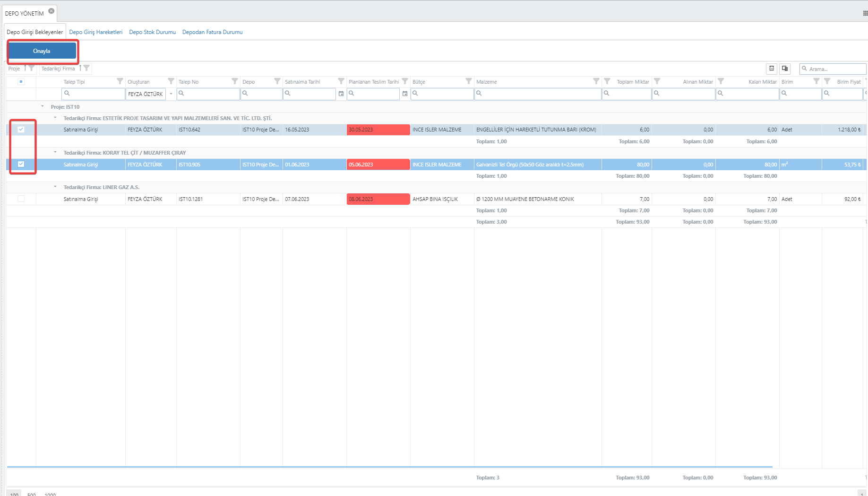Open filter icon on Talep Tipi column
The height and width of the screenshot is (496, 868).
120,81
